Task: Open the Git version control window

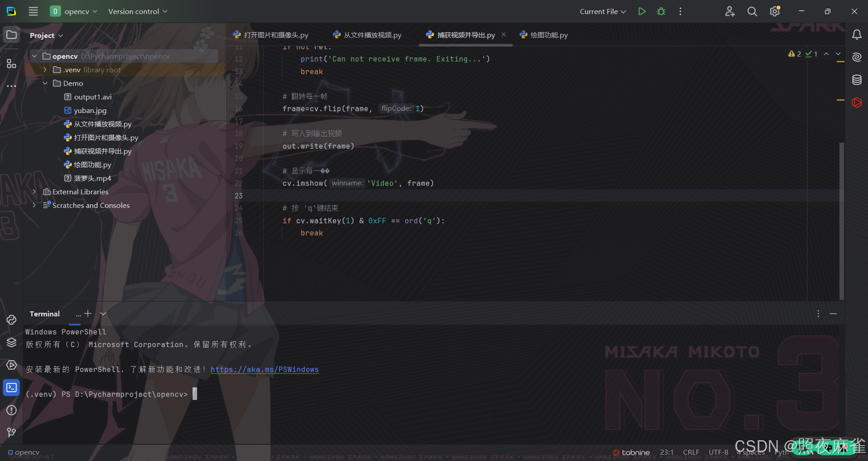Action: [x=11, y=433]
